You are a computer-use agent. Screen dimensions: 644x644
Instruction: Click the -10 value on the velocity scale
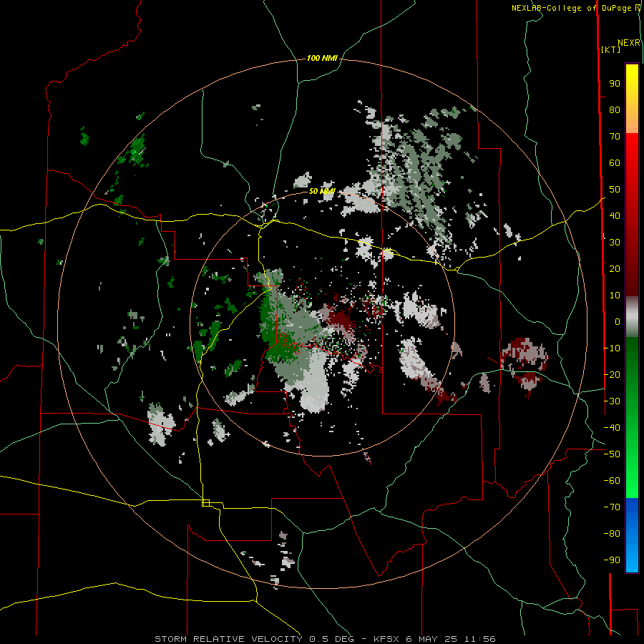[x=612, y=348]
